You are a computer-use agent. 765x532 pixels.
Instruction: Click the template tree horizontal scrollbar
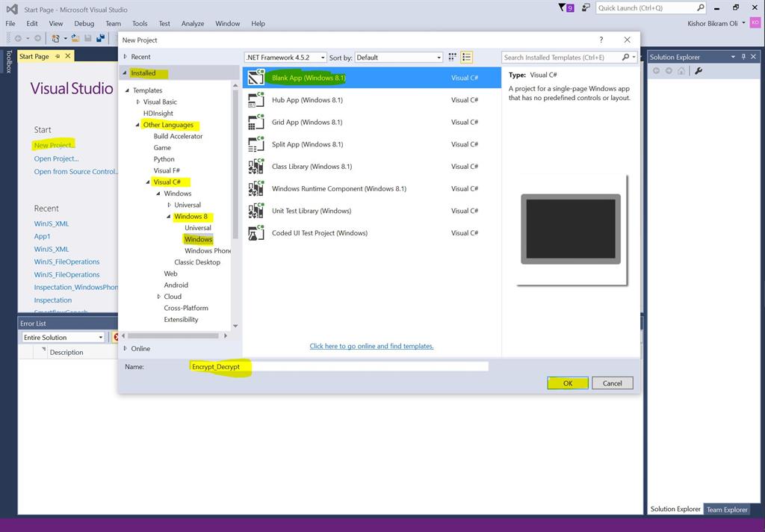coord(175,335)
